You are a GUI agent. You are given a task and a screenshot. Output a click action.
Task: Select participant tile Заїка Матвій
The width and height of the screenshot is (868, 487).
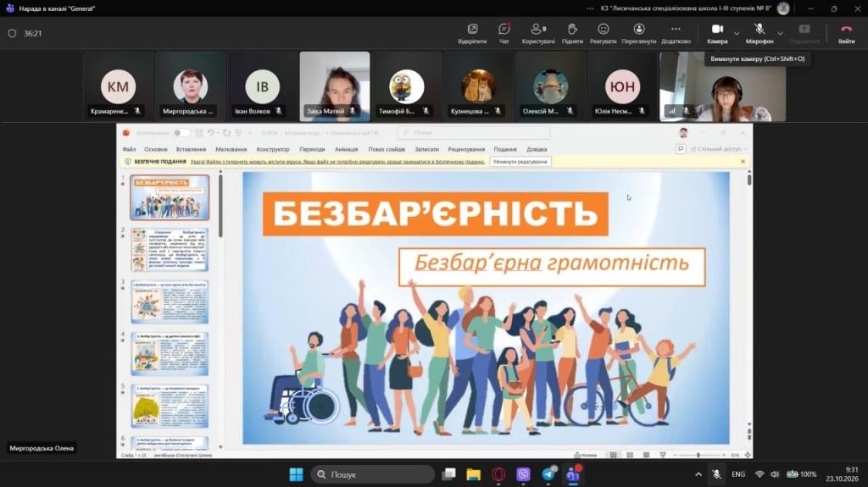(334, 86)
